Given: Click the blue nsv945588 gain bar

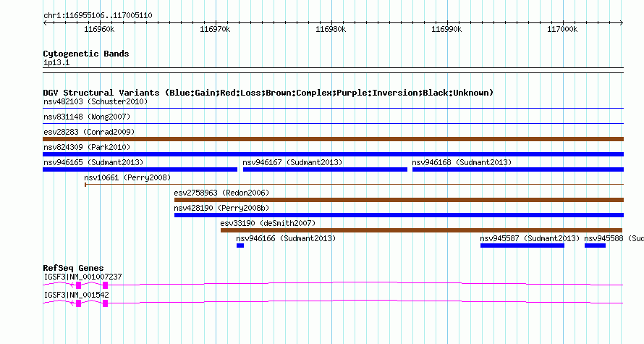Looking at the screenshot, I should click(x=595, y=246).
